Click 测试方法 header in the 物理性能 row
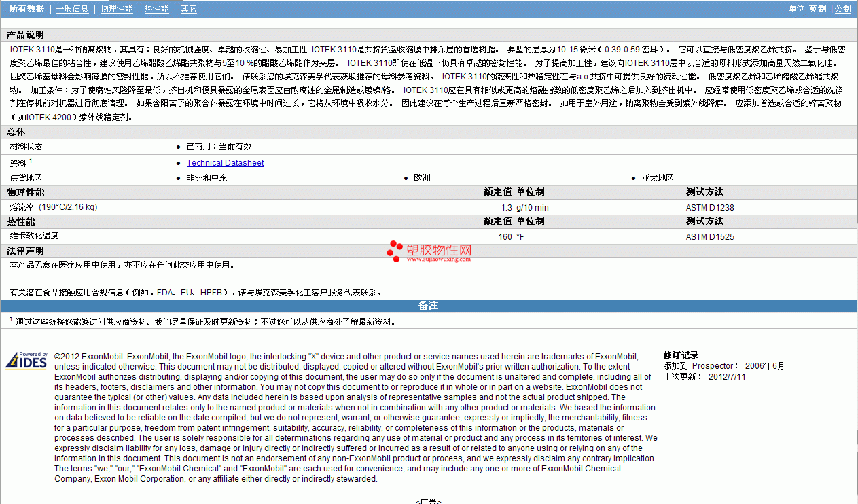This screenshot has width=858, height=504. (x=704, y=192)
